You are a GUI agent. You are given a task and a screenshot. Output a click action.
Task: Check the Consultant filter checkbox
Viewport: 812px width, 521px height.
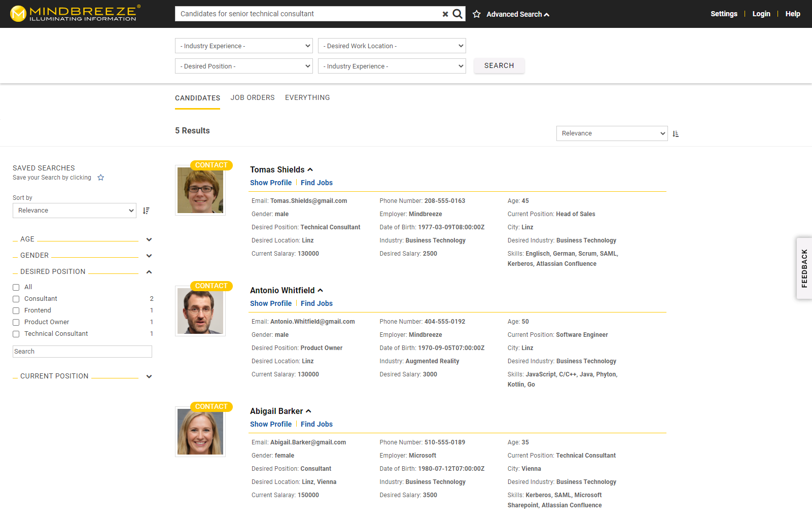point(16,299)
